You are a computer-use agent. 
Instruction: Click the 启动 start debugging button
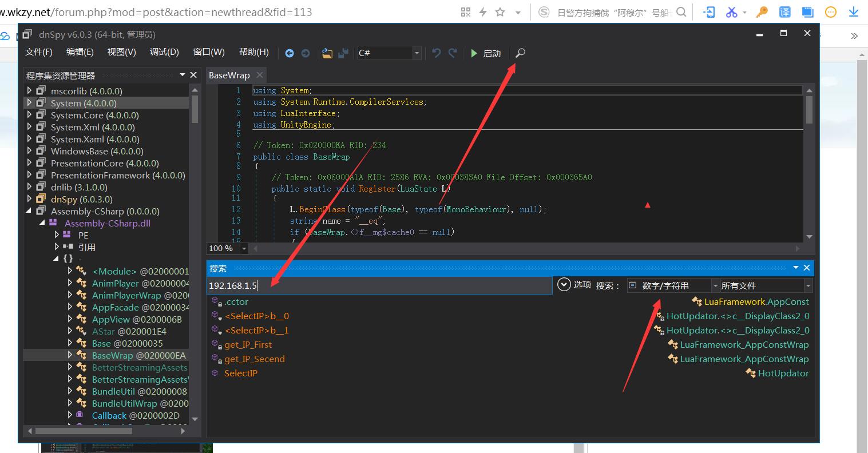(485, 53)
